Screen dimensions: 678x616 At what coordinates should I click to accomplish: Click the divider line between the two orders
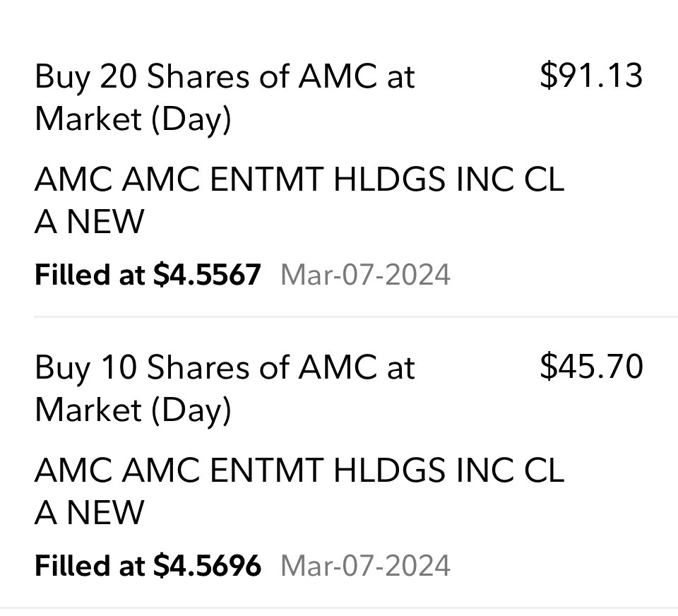[356, 316]
